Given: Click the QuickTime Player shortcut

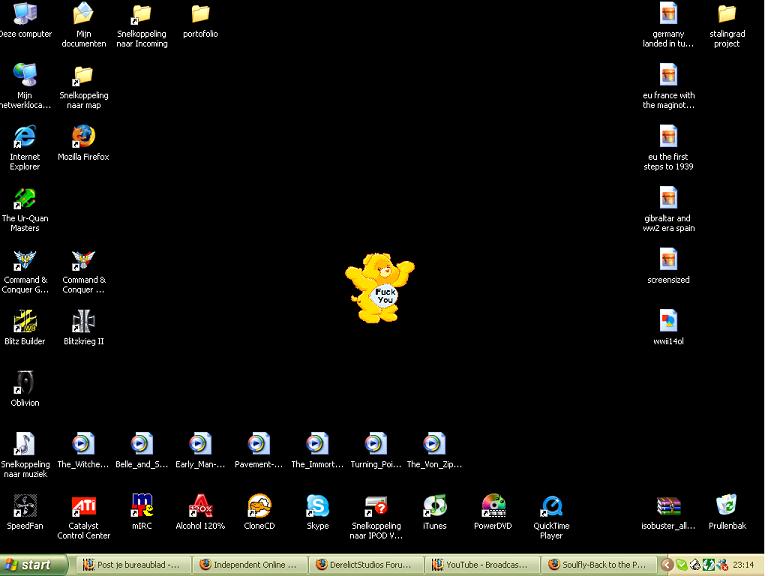Looking at the screenshot, I should [x=551, y=506].
